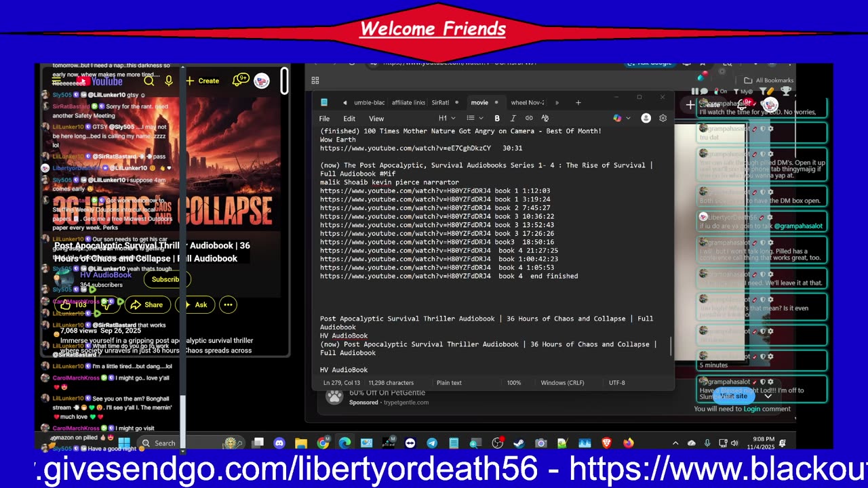Open the Notepad Edit menu
Screen dimensions: 868x488
coord(349,119)
